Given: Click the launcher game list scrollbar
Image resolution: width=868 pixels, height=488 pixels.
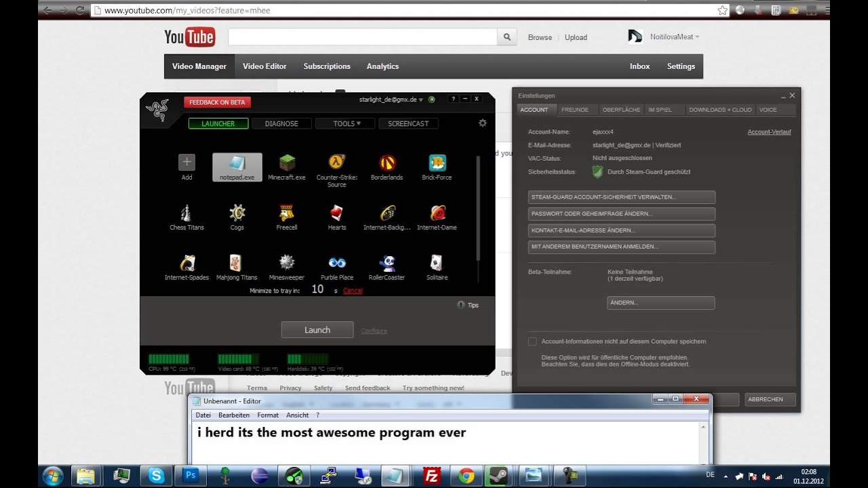Looking at the screenshot, I should click(x=478, y=209).
